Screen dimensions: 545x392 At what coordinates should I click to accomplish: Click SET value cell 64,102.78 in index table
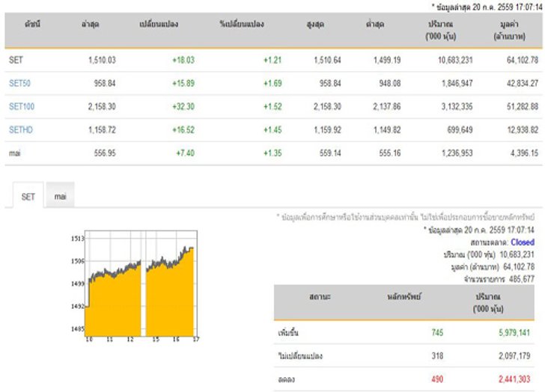point(523,60)
